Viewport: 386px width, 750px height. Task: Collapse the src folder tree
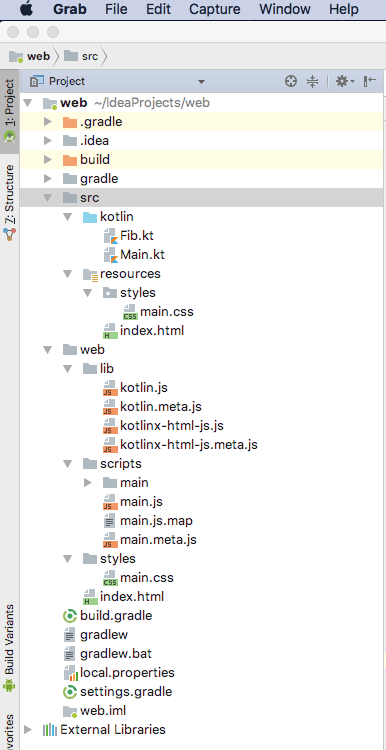pos(47,198)
